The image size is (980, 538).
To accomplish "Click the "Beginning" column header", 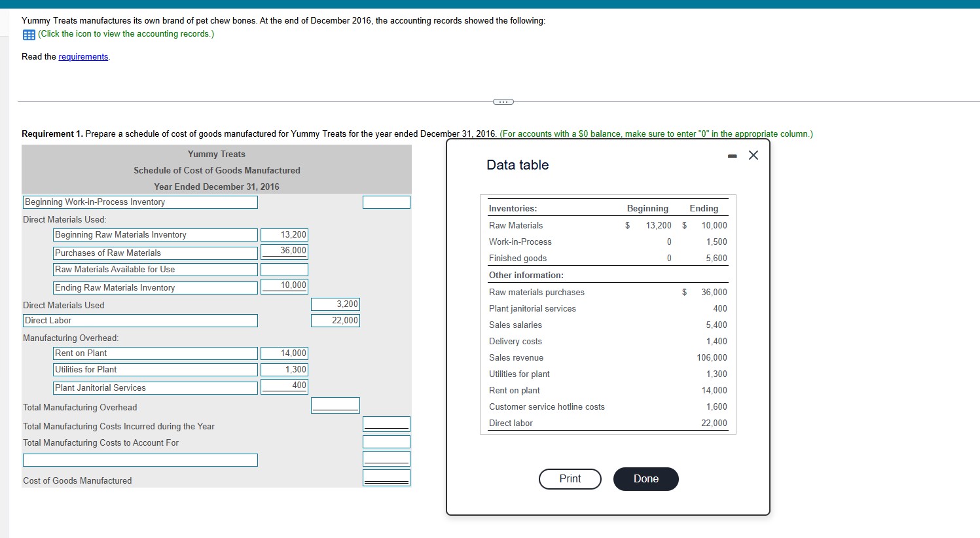I will click(647, 208).
